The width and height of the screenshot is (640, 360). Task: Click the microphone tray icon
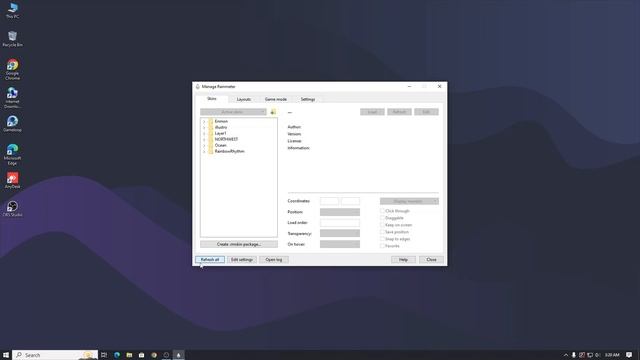point(573,355)
